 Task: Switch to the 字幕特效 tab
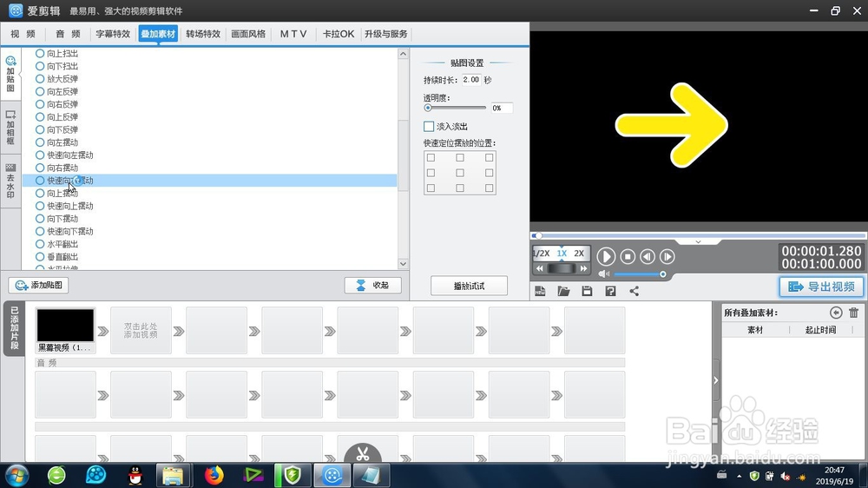pyautogui.click(x=113, y=34)
